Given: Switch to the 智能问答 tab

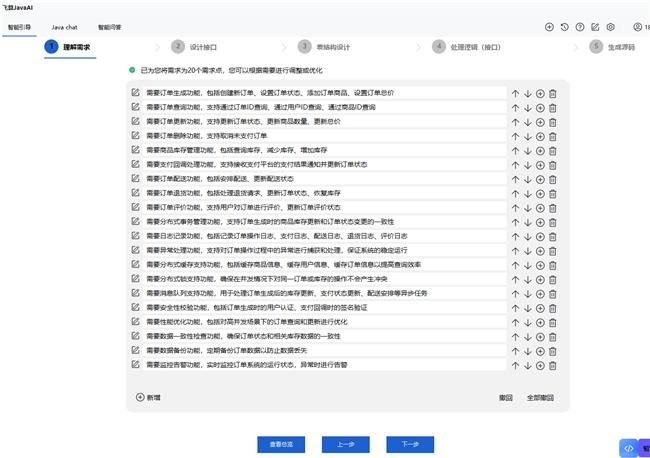Looking at the screenshot, I should pos(109,27).
